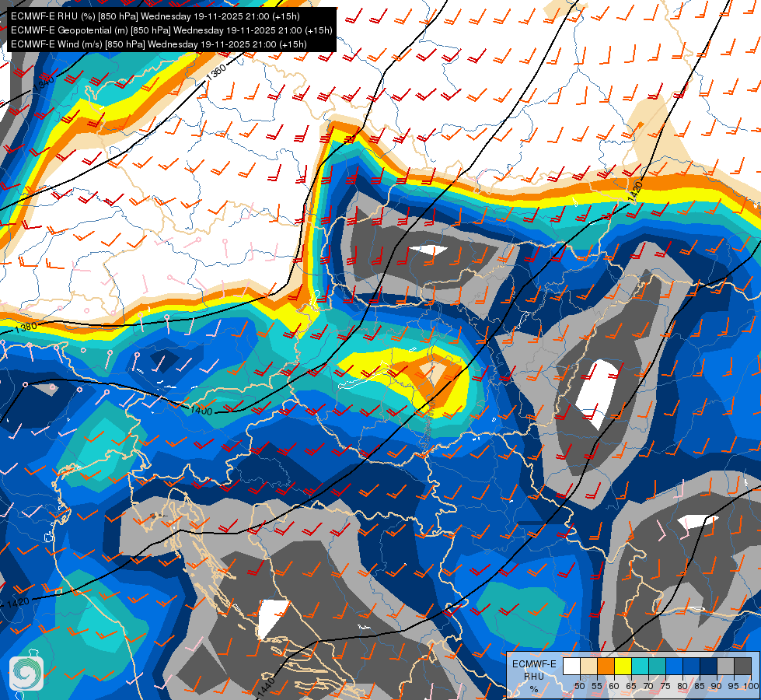Click the 1340 geopotential contour label
Screen dimensions: 761x700
(x=44, y=82)
